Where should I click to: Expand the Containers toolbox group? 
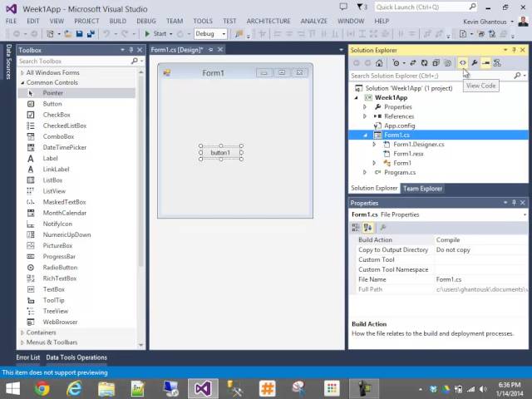click(x=22, y=332)
